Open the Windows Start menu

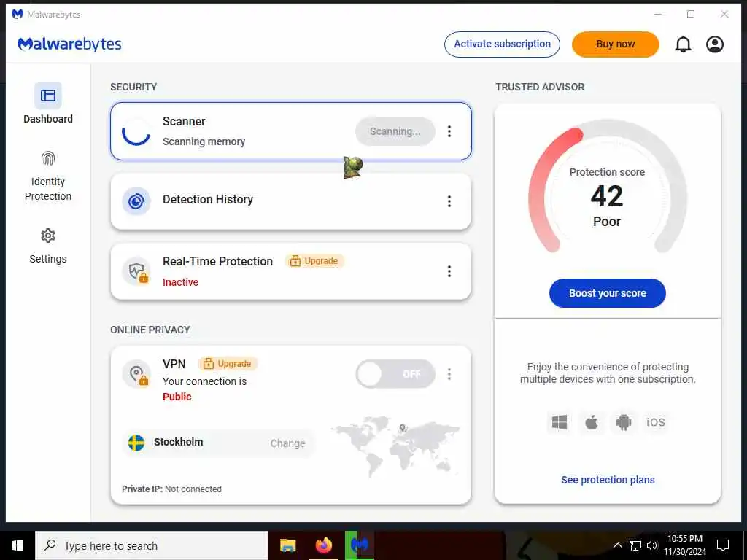pyautogui.click(x=18, y=545)
